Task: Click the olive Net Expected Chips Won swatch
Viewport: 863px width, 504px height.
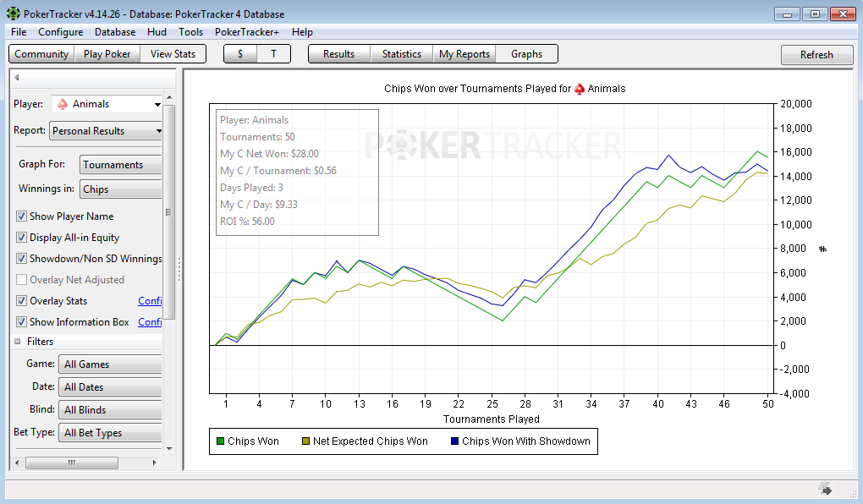Action: pos(306,441)
